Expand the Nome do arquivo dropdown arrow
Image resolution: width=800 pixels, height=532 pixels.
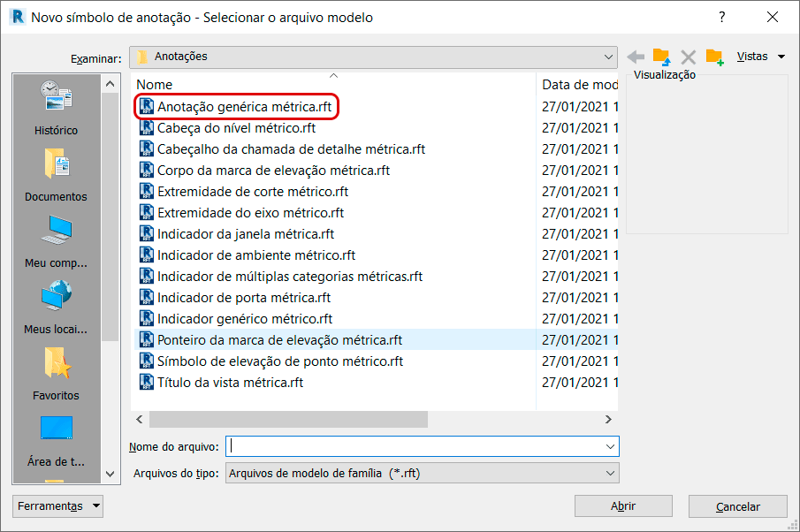click(610, 447)
